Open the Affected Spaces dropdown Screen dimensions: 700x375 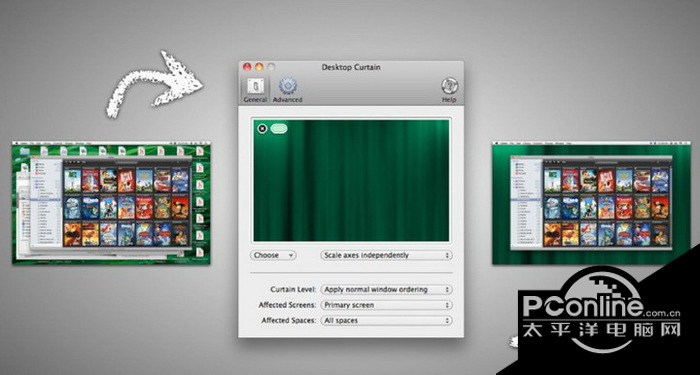point(386,321)
